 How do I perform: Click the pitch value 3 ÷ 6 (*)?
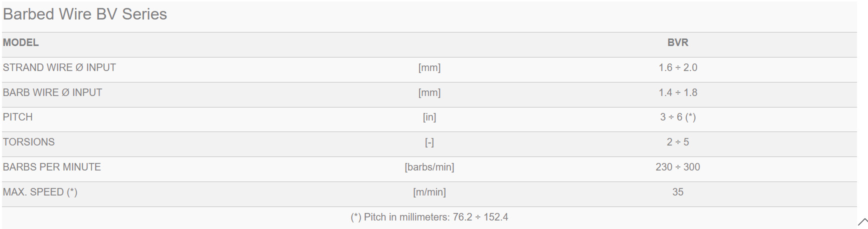(x=677, y=117)
